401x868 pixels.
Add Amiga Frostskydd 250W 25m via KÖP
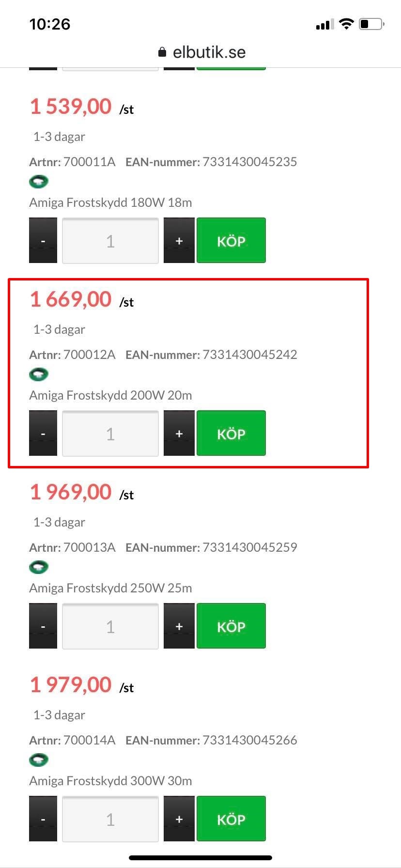click(x=231, y=626)
